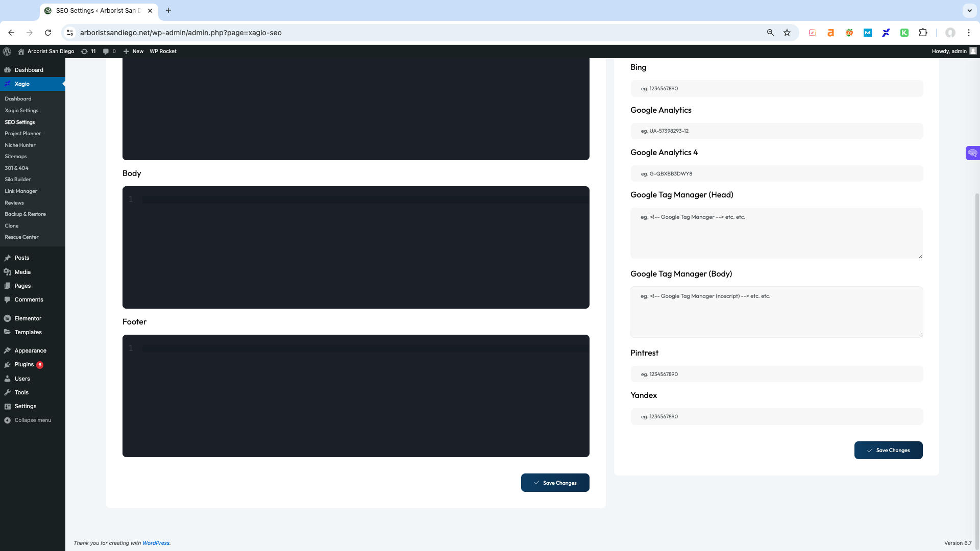Click the Xagio extension icon in toolbar
The width and height of the screenshot is (980, 551).
[886, 33]
